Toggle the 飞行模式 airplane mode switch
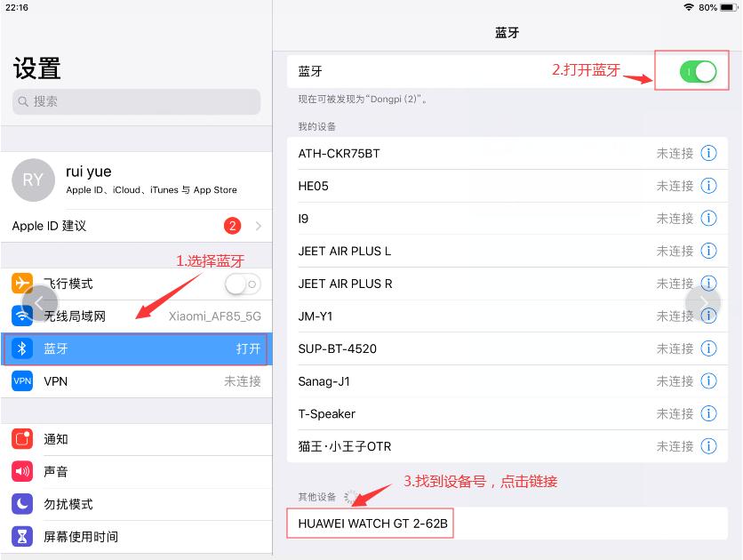 [x=243, y=284]
